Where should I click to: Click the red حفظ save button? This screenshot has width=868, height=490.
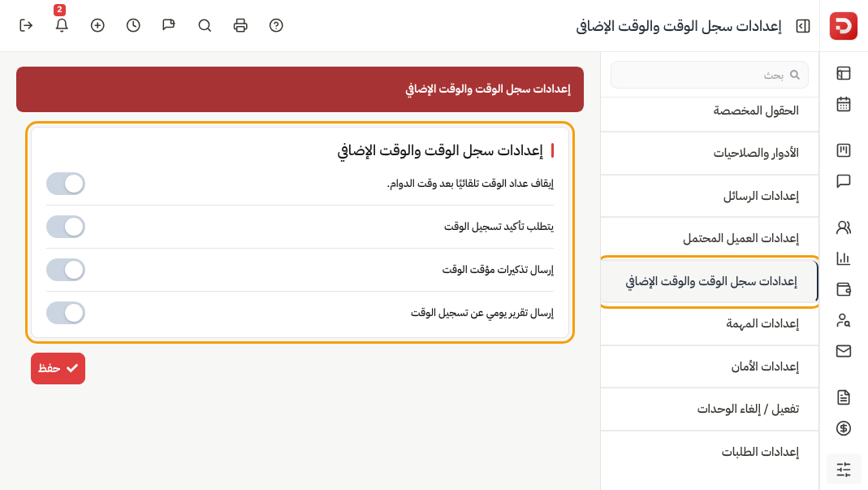click(x=58, y=369)
